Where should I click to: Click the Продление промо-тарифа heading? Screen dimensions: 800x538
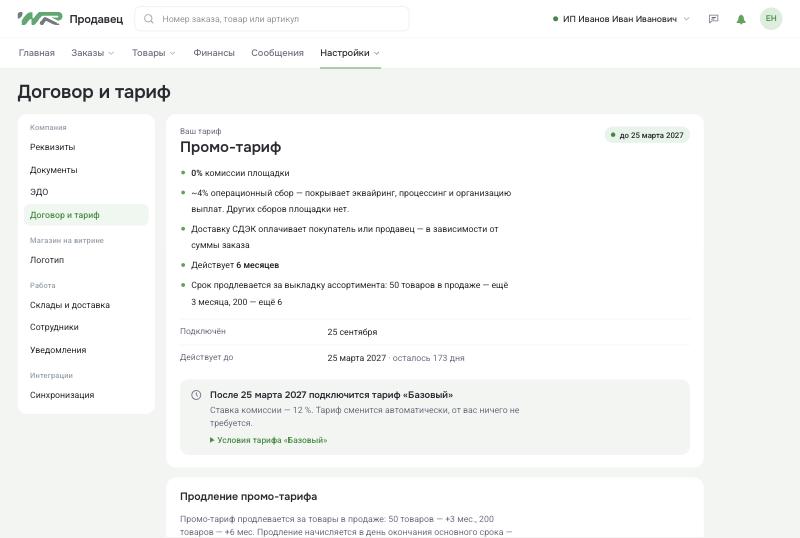point(248,496)
